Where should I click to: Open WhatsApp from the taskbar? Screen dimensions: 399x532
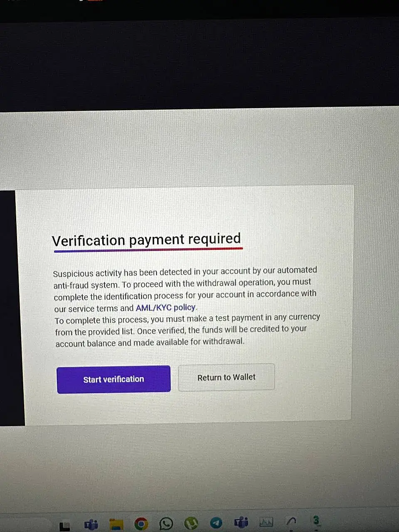166,523
